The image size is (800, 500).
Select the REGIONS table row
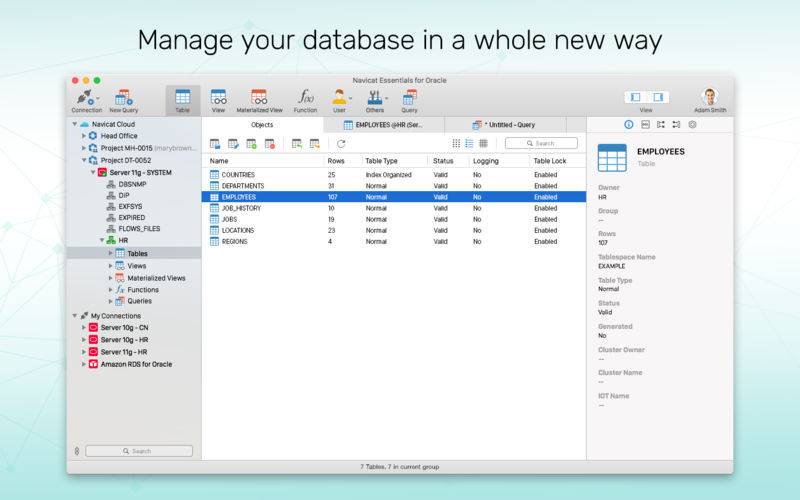(394, 242)
